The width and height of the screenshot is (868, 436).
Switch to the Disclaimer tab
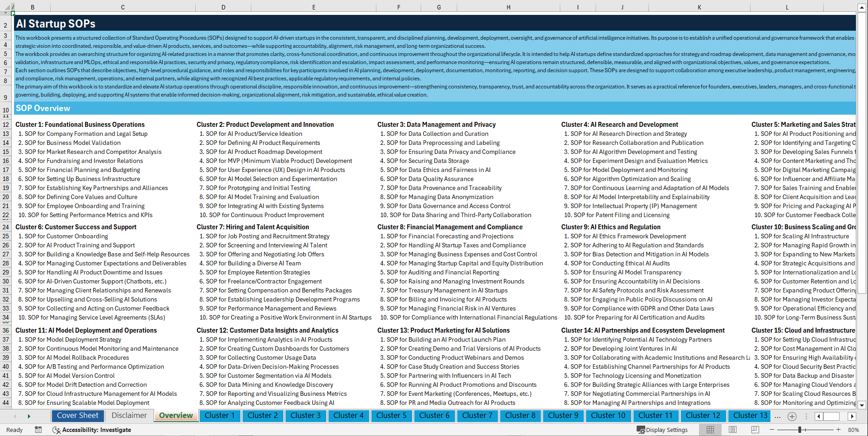pos(128,415)
